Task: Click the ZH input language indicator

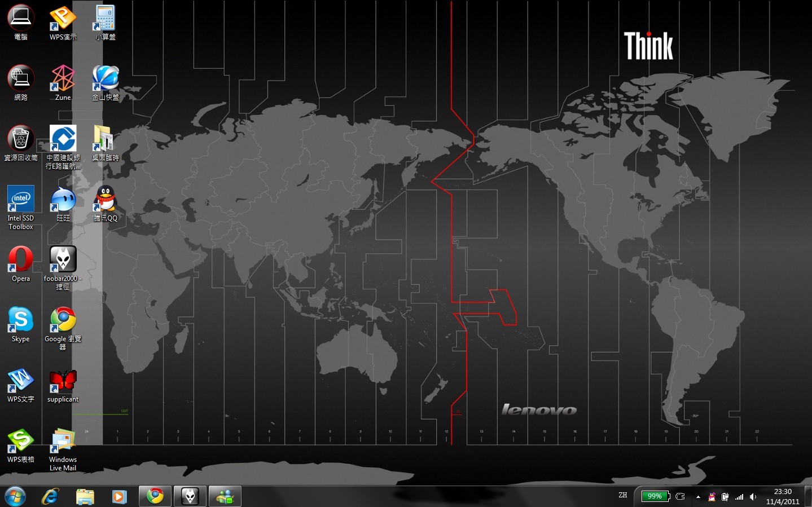Action: [x=623, y=495]
